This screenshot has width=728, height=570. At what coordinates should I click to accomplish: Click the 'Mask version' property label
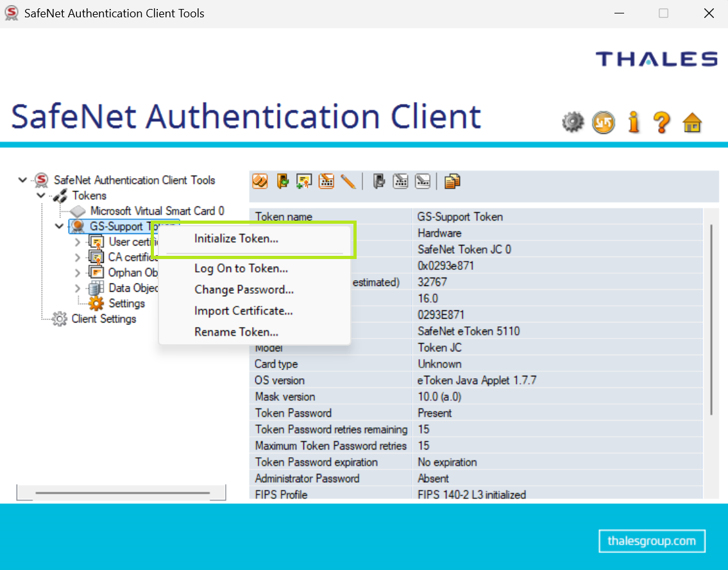pos(285,397)
